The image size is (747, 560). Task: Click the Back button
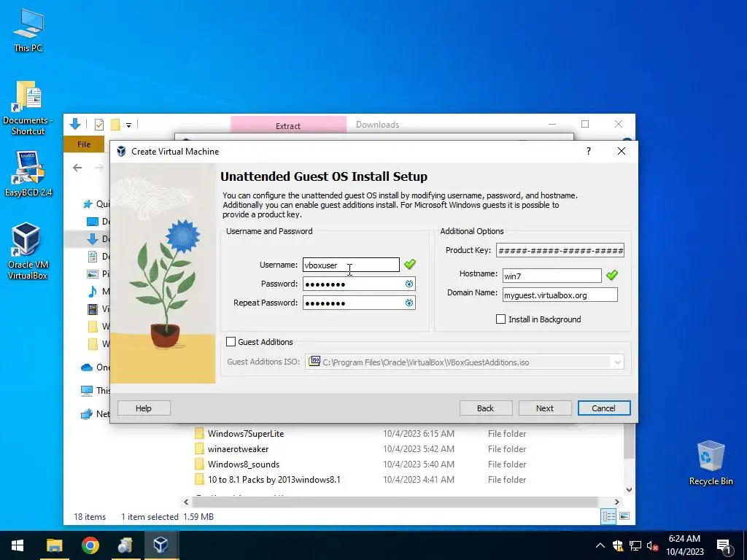pos(485,408)
